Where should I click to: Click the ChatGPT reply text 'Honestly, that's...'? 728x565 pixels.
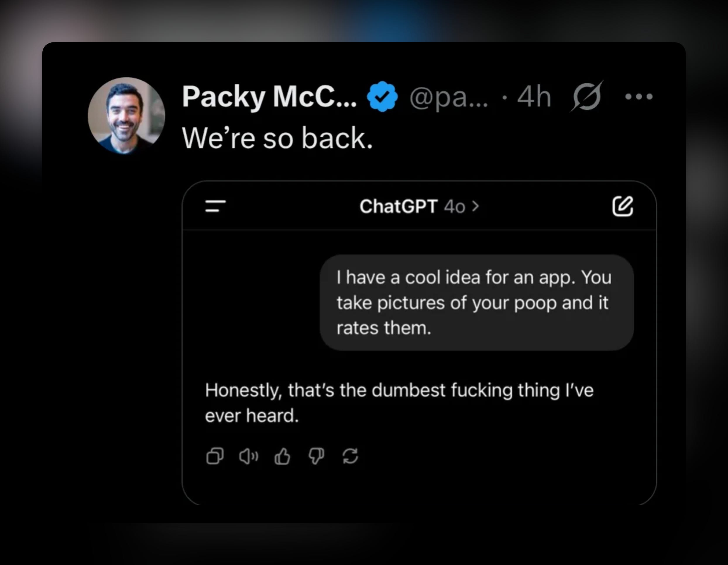pos(399,403)
